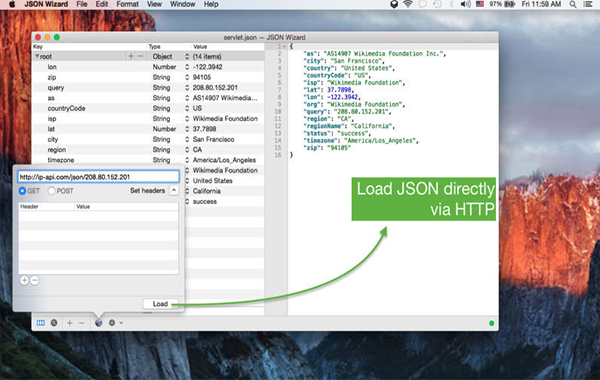Click line 1 fold arrow in editor gutter
Viewport: 600px width, 380px height.
tap(284, 47)
